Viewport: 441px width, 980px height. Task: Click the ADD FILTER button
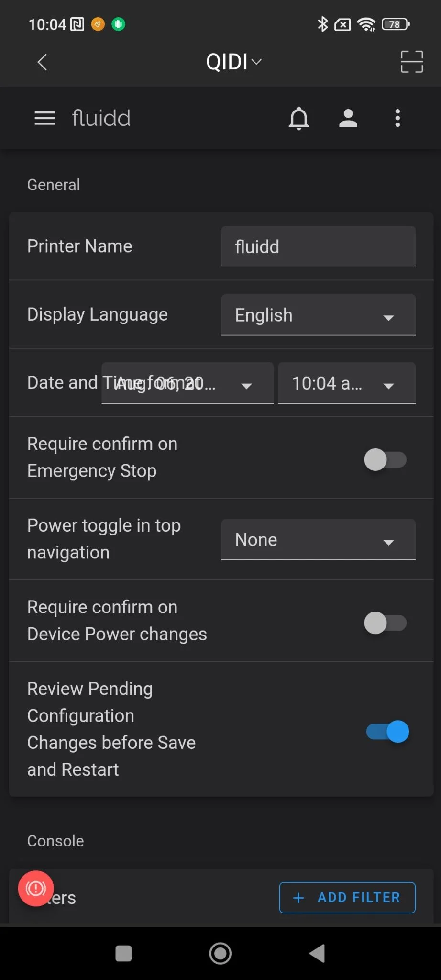coord(347,898)
